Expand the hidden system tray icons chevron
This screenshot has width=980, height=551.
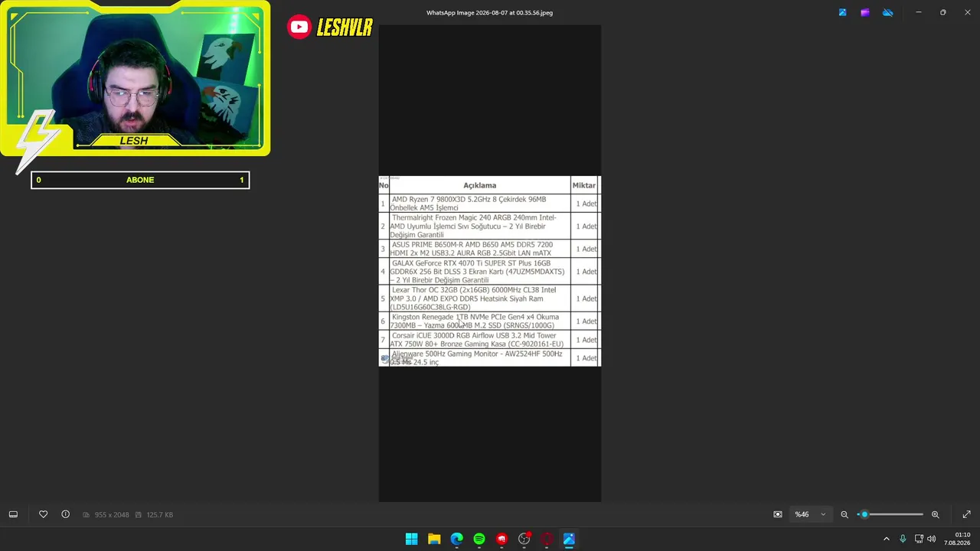click(887, 539)
